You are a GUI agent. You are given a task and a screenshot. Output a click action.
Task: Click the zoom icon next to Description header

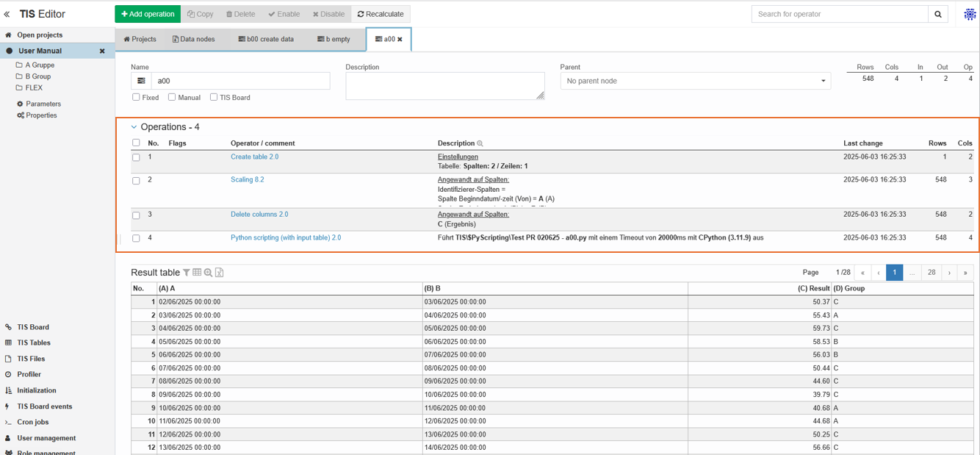pyautogui.click(x=480, y=143)
